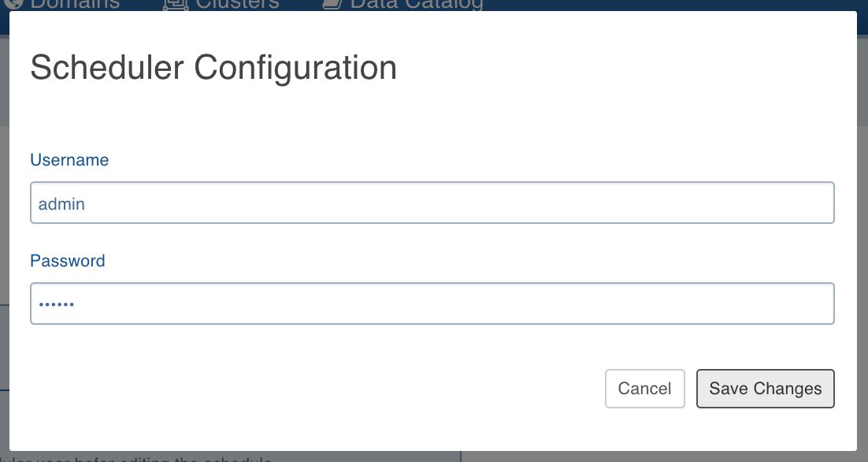Place cursor after the masked password dots
Screen dimensions: 868x462
[x=76, y=304]
